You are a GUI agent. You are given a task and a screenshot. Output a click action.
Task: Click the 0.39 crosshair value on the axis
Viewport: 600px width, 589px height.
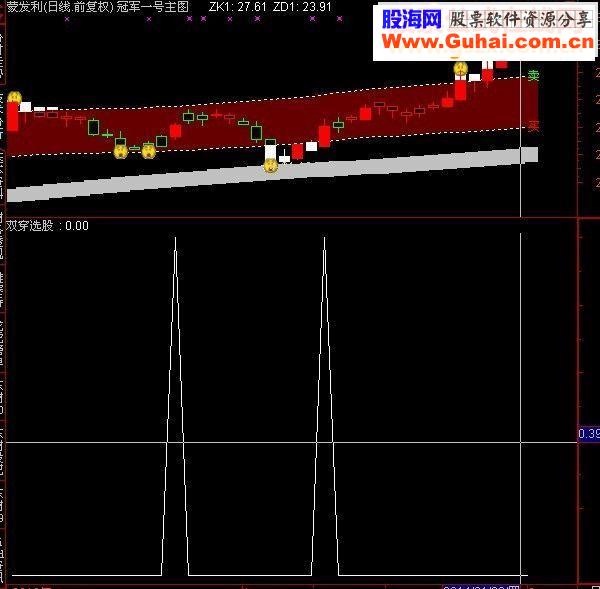[x=589, y=434]
